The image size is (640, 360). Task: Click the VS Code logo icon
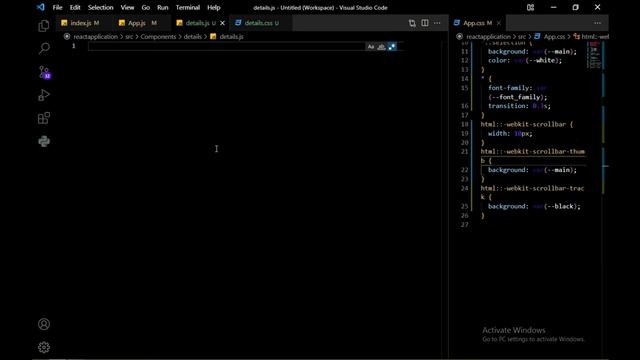pyautogui.click(x=40, y=7)
